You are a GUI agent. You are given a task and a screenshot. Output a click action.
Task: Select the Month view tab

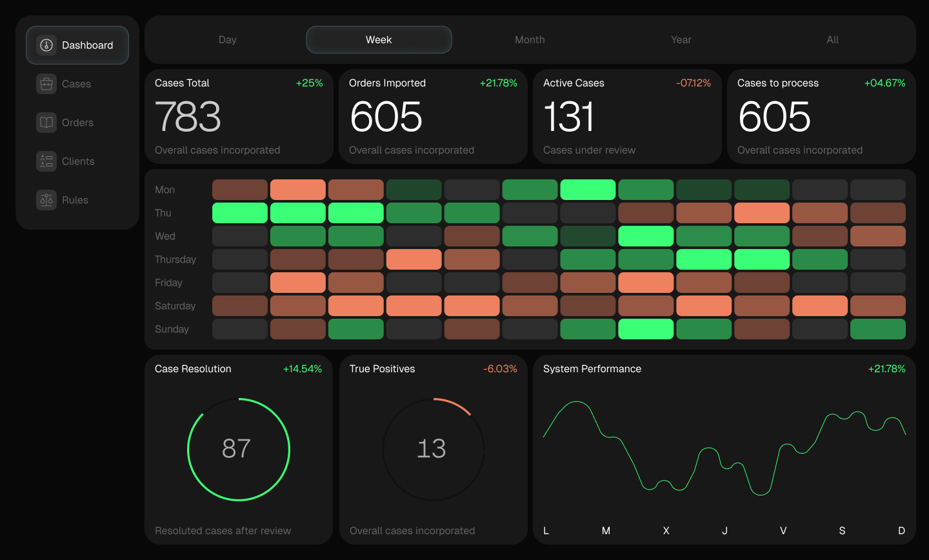pyautogui.click(x=530, y=39)
